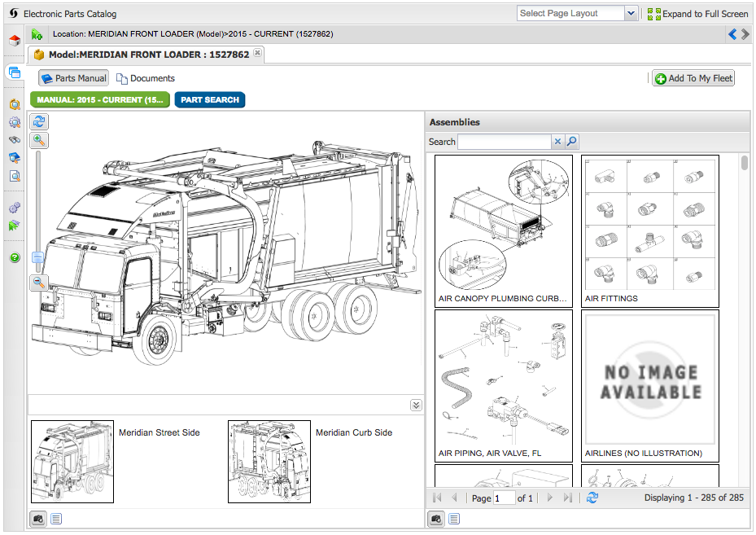756x535 pixels.
Task: Open the PART SEARCH tab
Action: (210, 100)
